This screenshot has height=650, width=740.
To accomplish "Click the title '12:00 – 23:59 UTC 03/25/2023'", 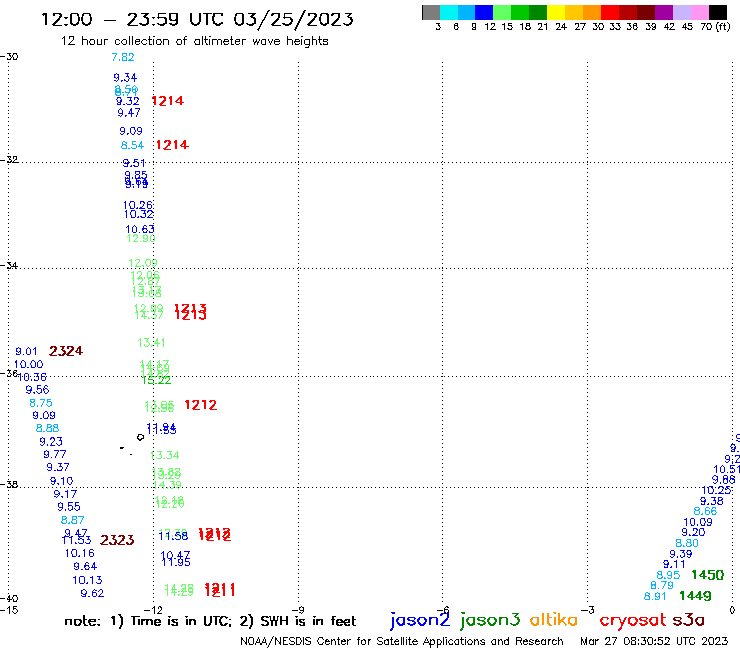I will (x=197, y=20).
